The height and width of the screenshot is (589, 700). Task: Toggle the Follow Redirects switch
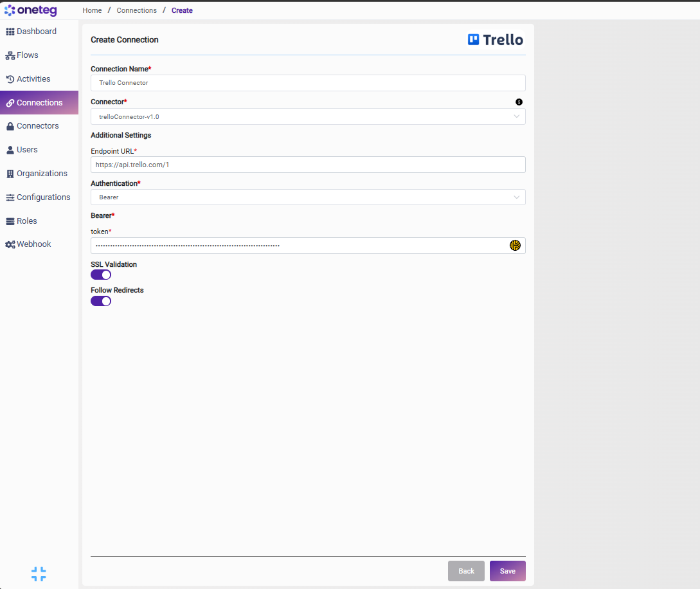pos(101,301)
